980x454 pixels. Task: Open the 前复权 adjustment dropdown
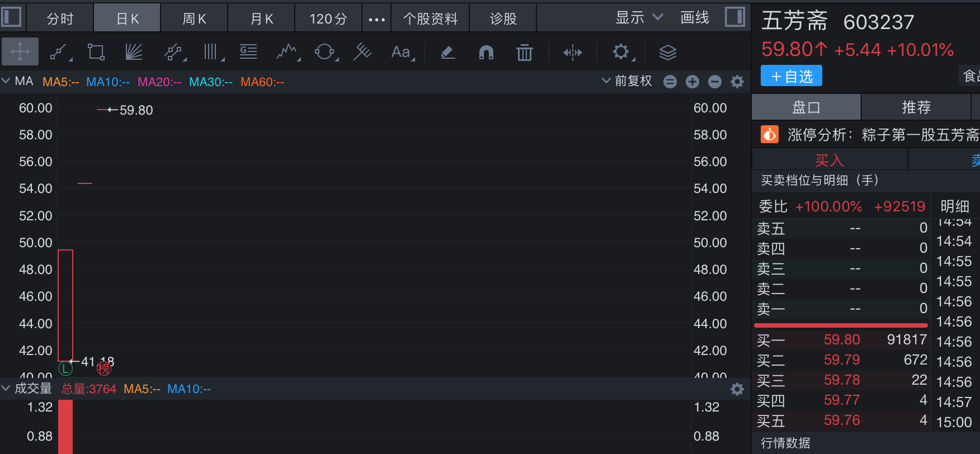tap(627, 81)
